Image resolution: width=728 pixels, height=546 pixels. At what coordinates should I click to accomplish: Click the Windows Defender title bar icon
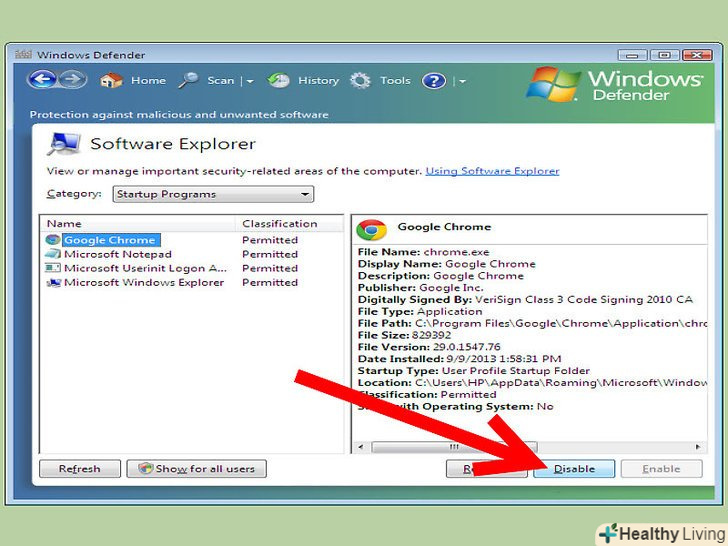pyautogui.click(x=23, y=54)
